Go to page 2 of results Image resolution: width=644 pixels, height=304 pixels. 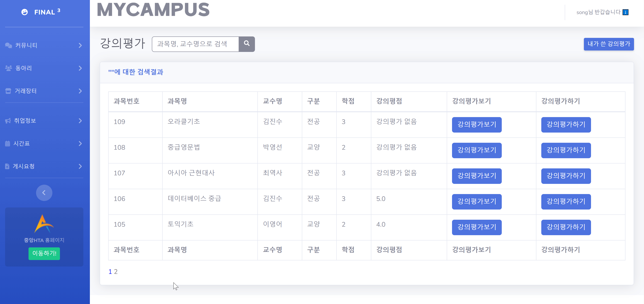pos(116,272)
